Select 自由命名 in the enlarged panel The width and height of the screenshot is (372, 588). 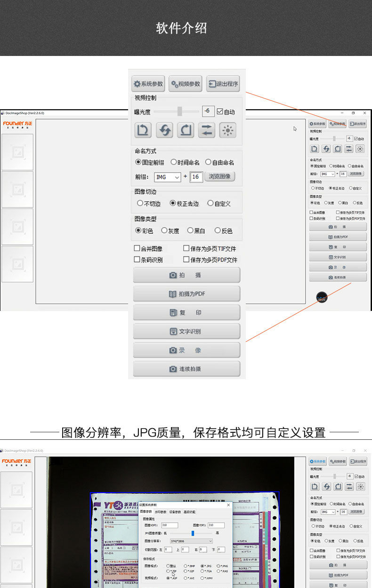tap(208, 162)
